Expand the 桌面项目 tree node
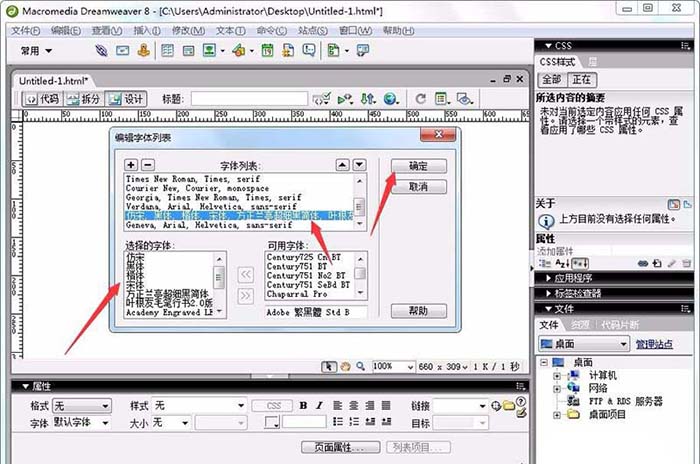The width and height of the screenshot is (700, 464). pos(557,415)
